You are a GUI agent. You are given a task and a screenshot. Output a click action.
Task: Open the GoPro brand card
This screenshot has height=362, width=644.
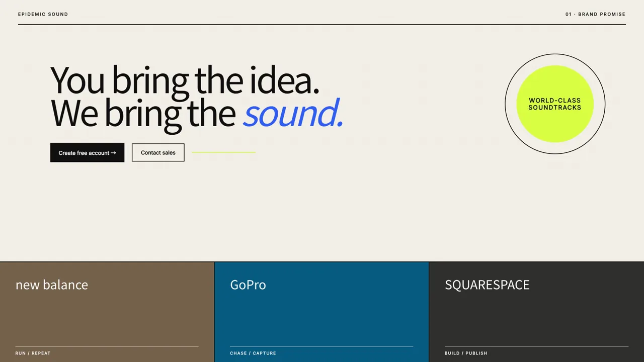tap(321, 312)
